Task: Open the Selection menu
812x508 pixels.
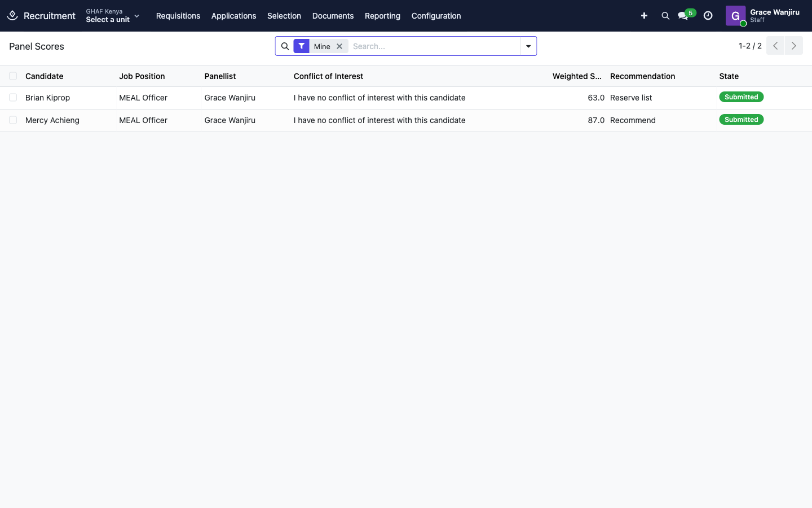Action: pos(284,16)
